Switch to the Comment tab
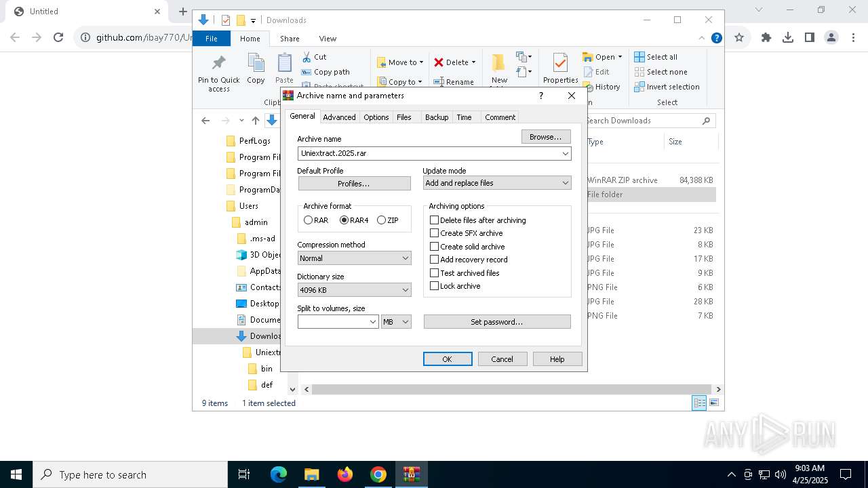The height and width of the screenshot is (488, 868). tap(500, 117)
